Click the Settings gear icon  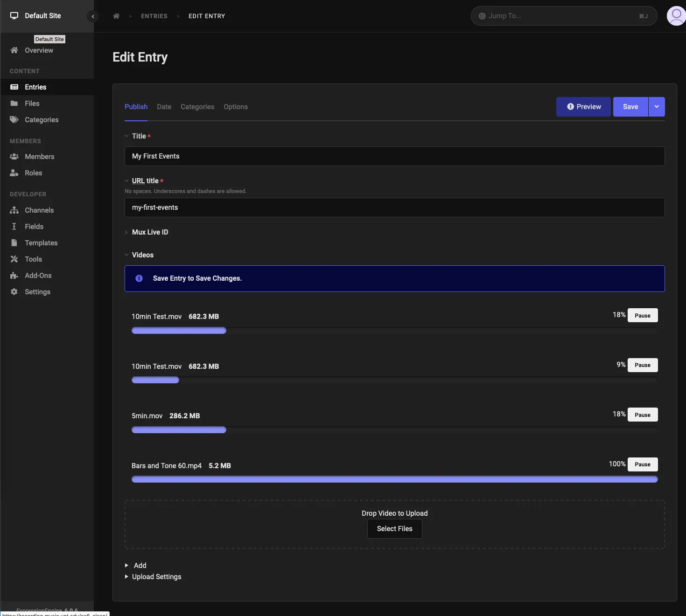[x=14, y=292]
